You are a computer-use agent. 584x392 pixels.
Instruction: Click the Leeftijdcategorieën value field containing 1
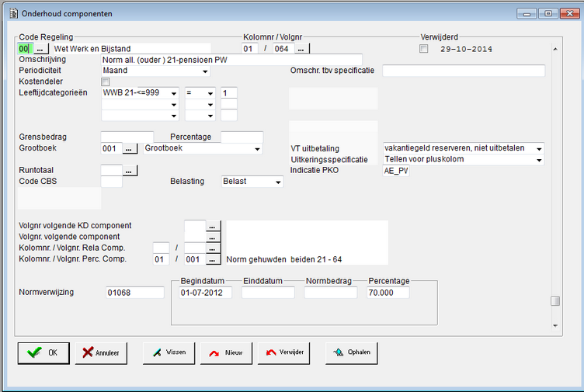(x=228, y=93)
